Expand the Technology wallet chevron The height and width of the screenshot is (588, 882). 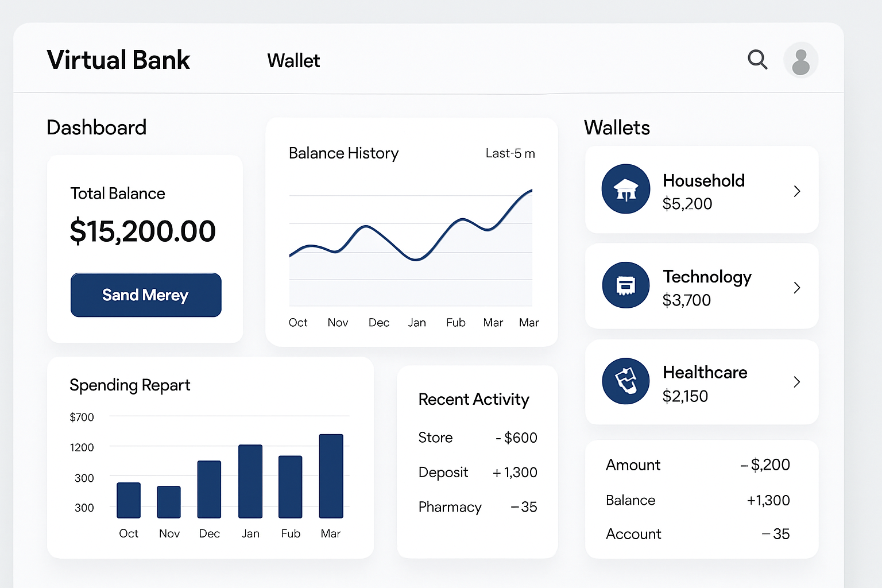point(796,288)
